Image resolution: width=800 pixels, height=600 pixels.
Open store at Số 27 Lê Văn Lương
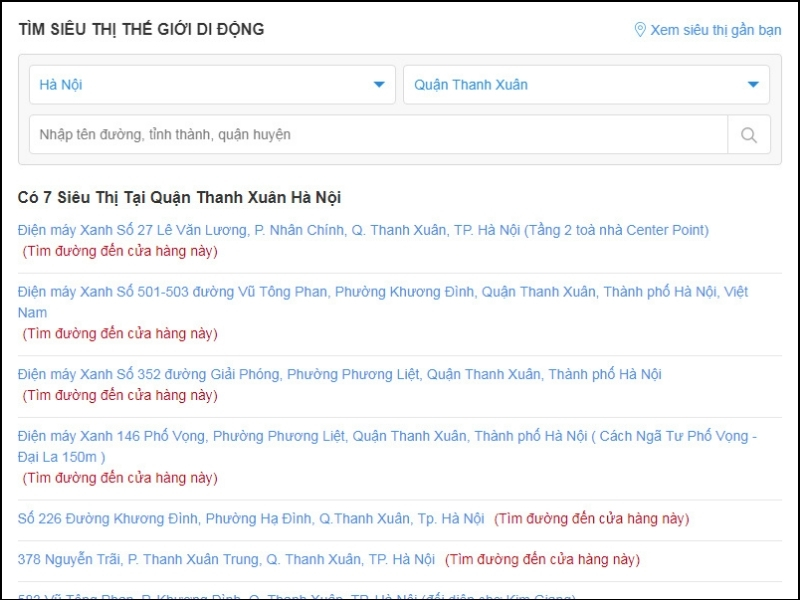[363, 230]
